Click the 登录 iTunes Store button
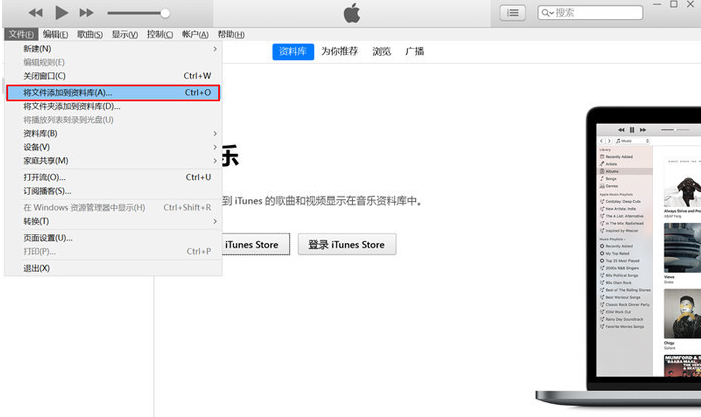This screenshot has height=417, width=701. pos(346,244)
